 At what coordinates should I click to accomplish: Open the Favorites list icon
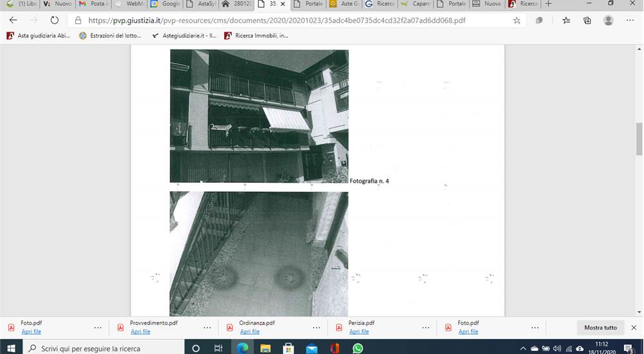566,20
